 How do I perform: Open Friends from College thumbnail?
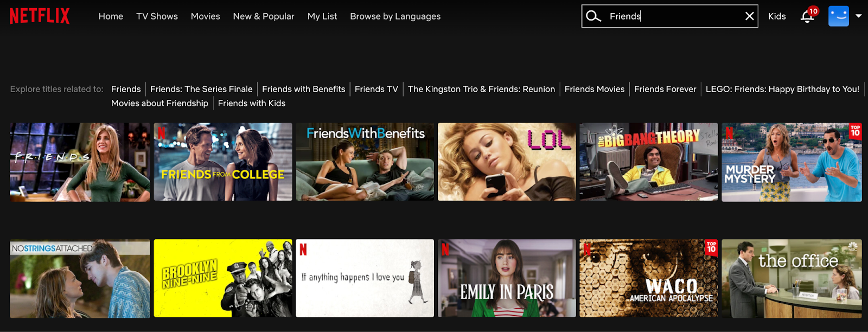tap(223, 162)
